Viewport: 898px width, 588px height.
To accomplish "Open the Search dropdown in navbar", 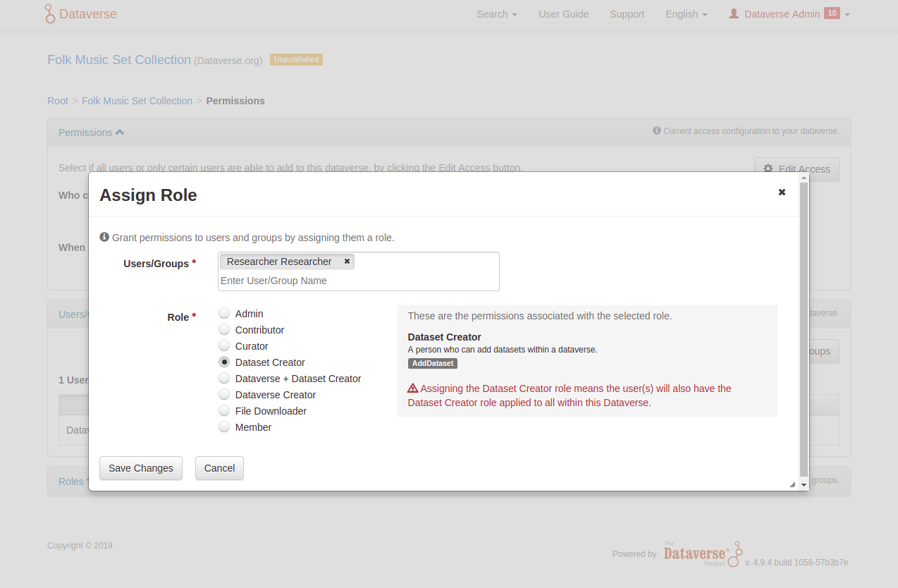I will pyautogui.click(x=496, y=14).
